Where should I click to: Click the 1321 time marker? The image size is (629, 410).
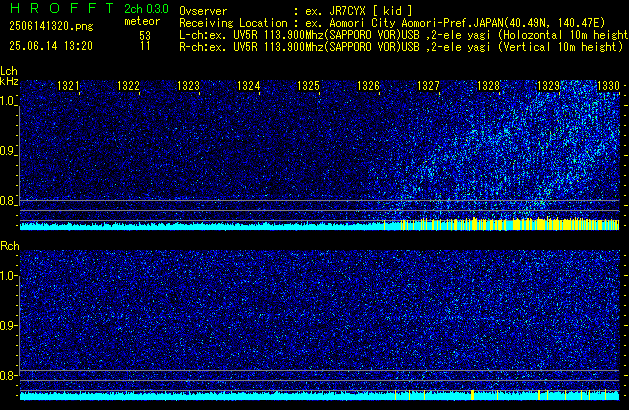68,86
